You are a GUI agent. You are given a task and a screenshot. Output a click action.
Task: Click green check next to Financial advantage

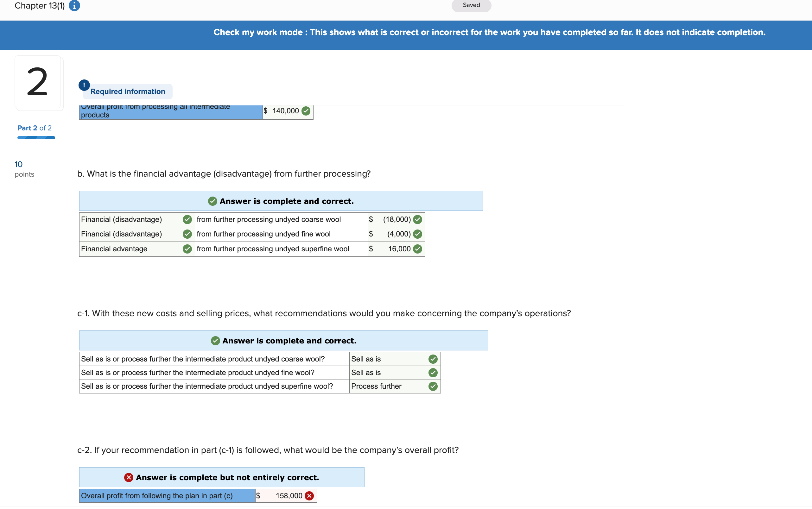coord(187,249)
